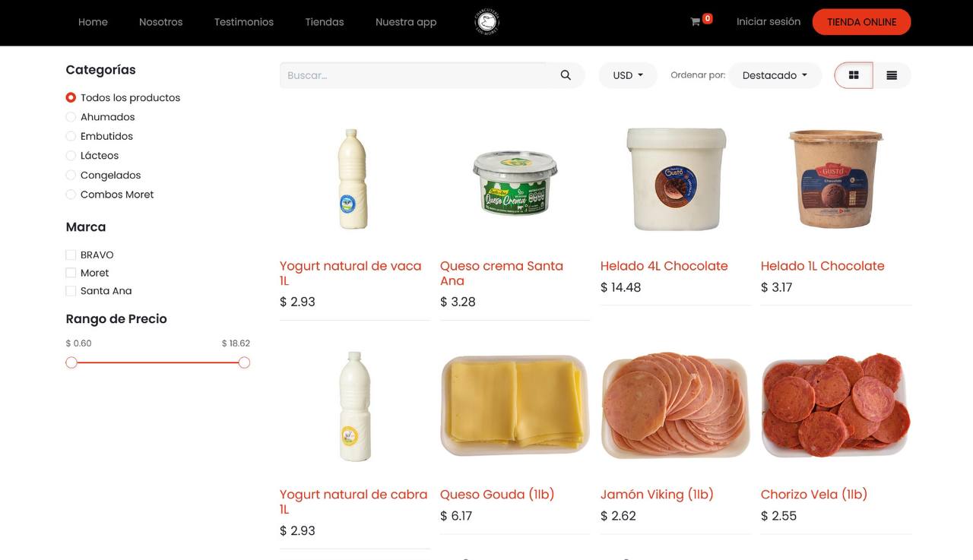Go to the Tiendas menu item
This screenshot has height=560, width=973.
click(x=325, y=22)
